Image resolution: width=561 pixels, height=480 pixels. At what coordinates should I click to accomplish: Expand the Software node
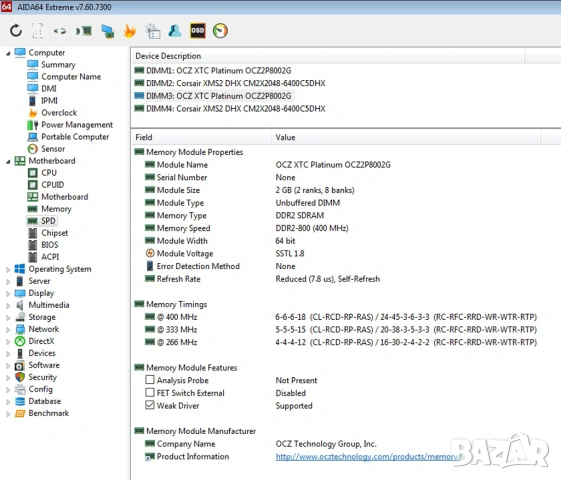tap(8, 366)
